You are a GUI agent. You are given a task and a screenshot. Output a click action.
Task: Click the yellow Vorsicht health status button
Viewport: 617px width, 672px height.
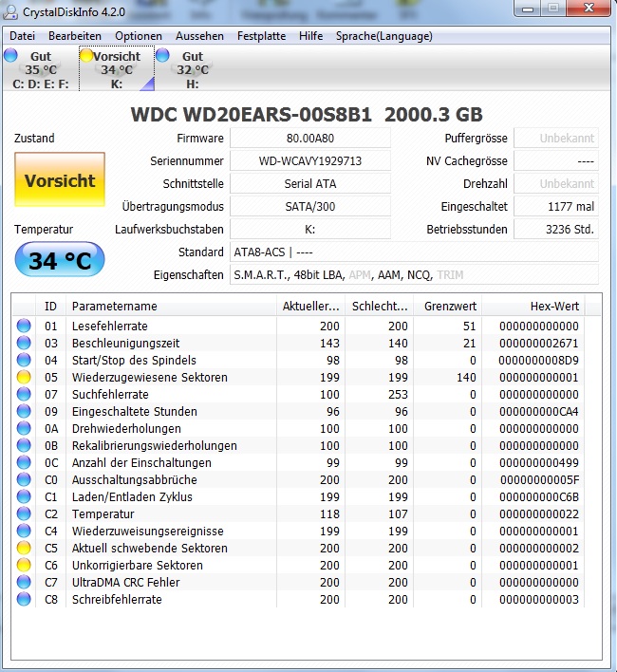point(60,179)
